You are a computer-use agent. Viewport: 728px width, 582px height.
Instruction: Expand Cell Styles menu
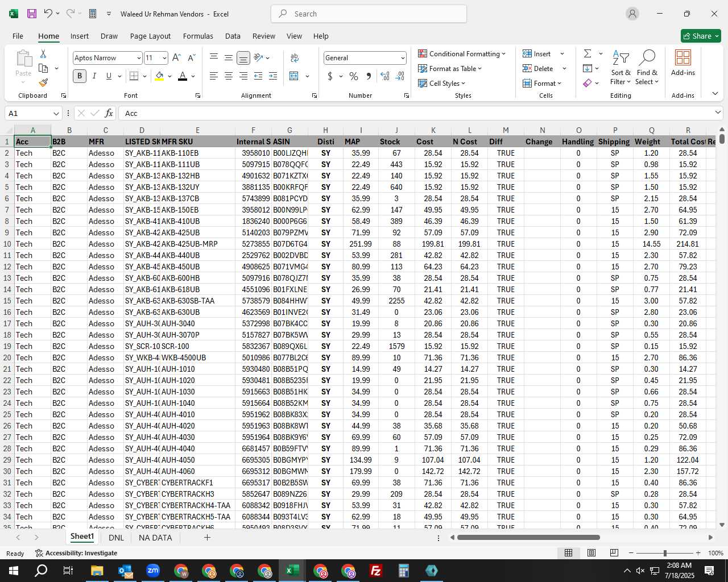442,83
